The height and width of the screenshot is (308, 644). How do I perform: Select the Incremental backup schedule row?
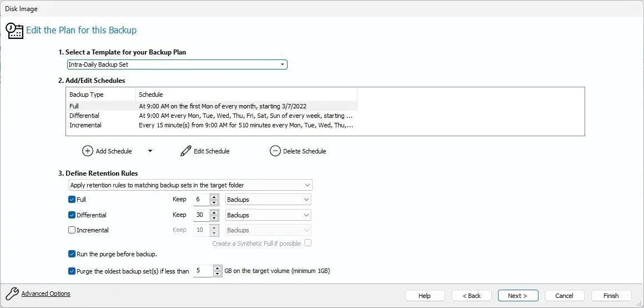[212, 125]
